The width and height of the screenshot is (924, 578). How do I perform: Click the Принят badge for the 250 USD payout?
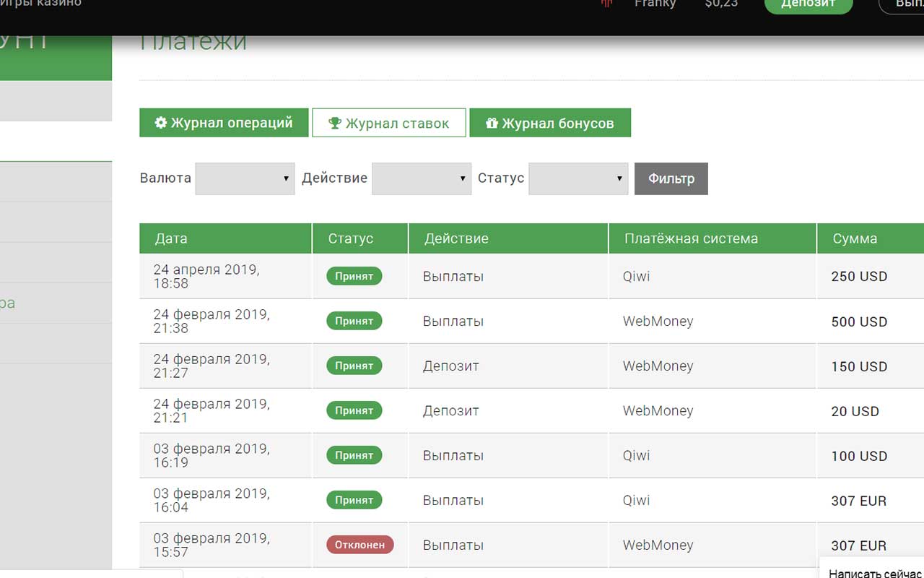pyautogui.click(x=354, y=276)
